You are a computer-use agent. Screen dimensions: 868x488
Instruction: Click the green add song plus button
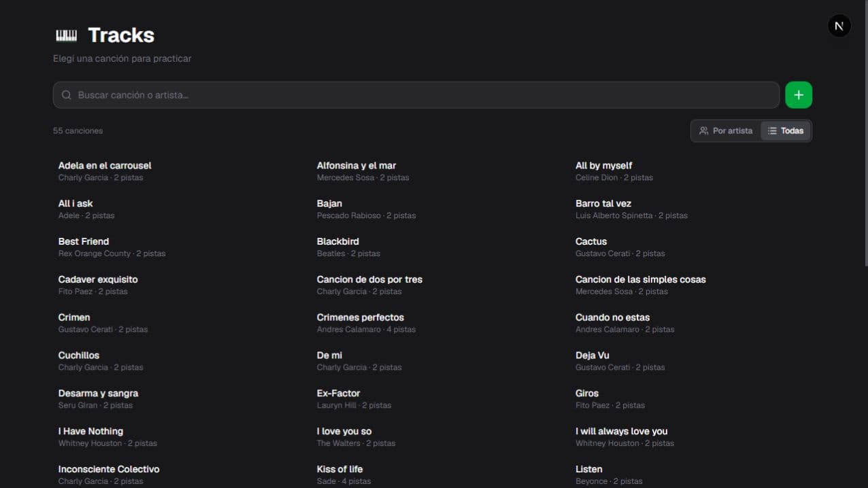799,95
